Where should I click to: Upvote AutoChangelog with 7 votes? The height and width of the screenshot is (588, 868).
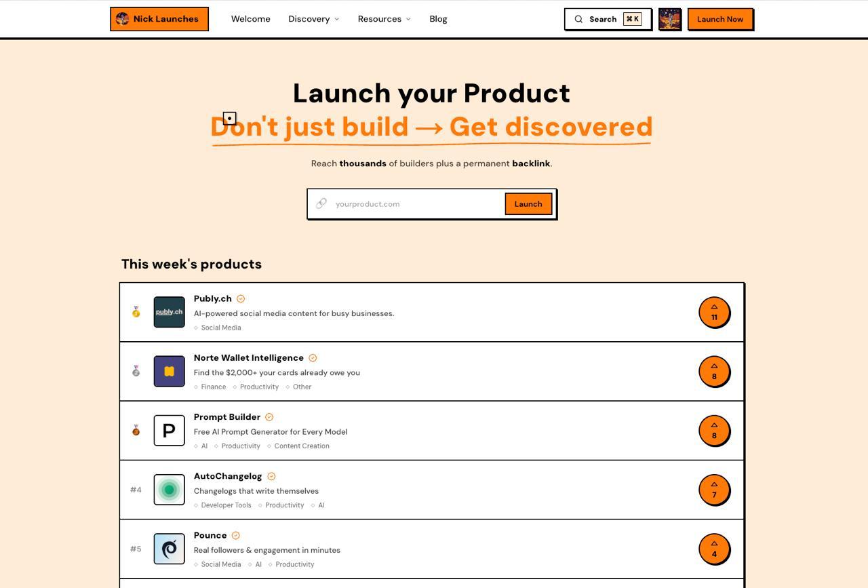pos(714,490)
